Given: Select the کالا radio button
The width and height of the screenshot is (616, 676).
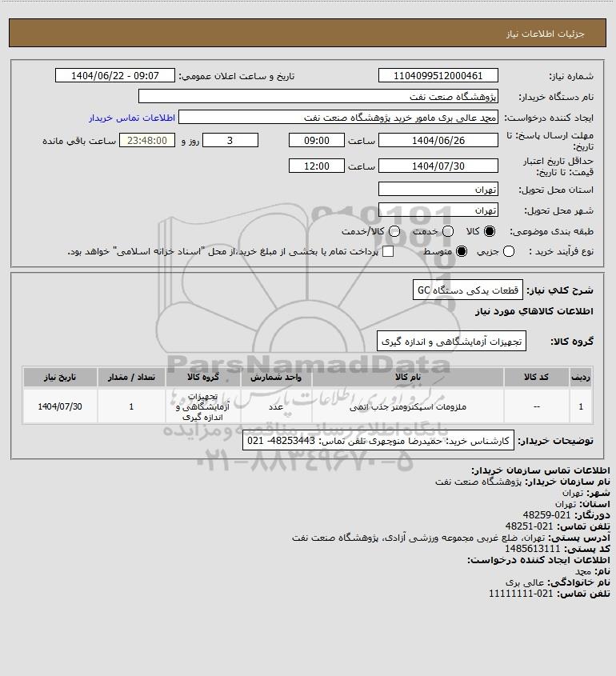Looking at the screenshot, I should point(490,231).
